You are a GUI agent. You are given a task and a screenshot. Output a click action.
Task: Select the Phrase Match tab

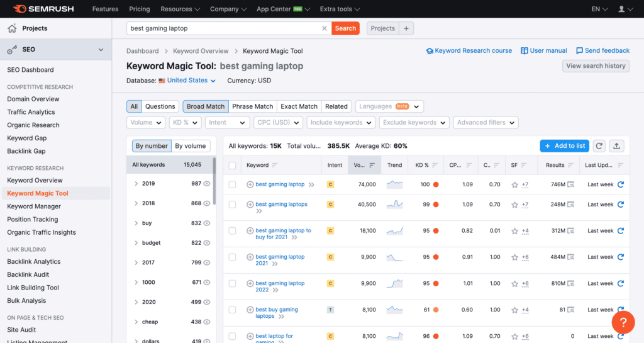pyautogui.click(x=253, y=106)
